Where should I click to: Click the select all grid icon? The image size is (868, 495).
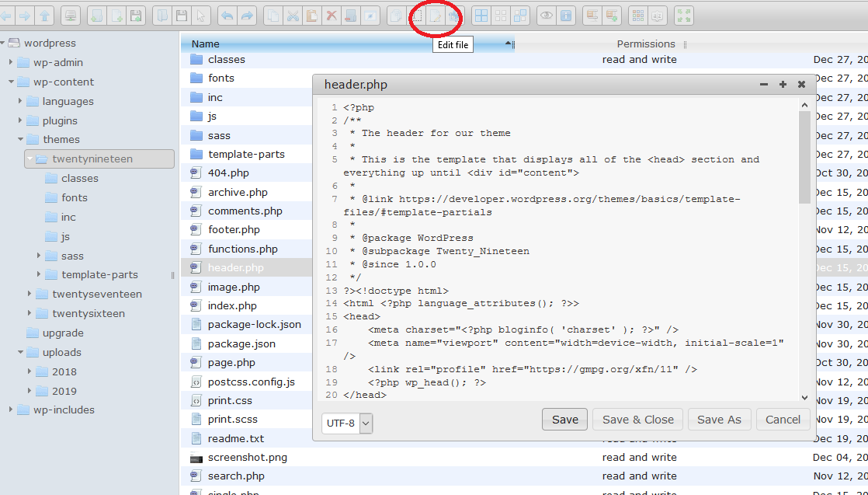click(481, 16)
